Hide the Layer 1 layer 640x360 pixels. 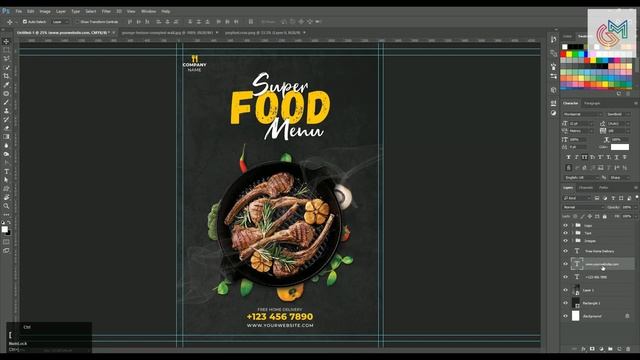(x=565, y=290)
